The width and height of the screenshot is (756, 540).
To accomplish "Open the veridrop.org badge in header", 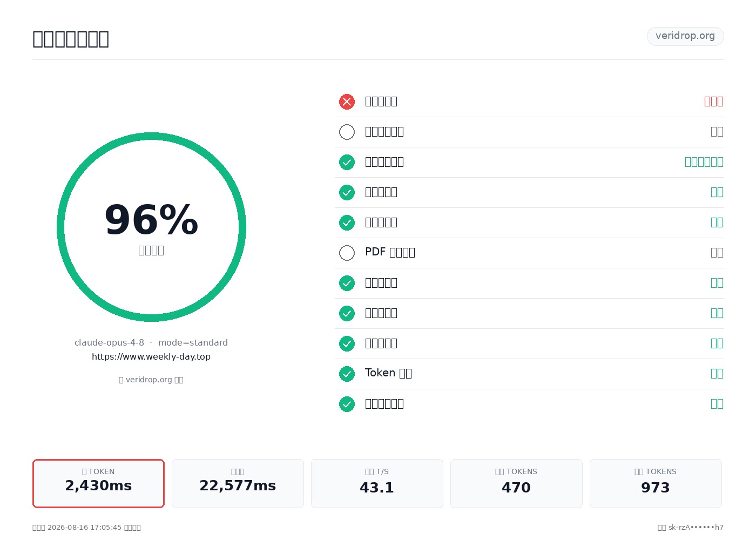I will (x=685, y=36).
